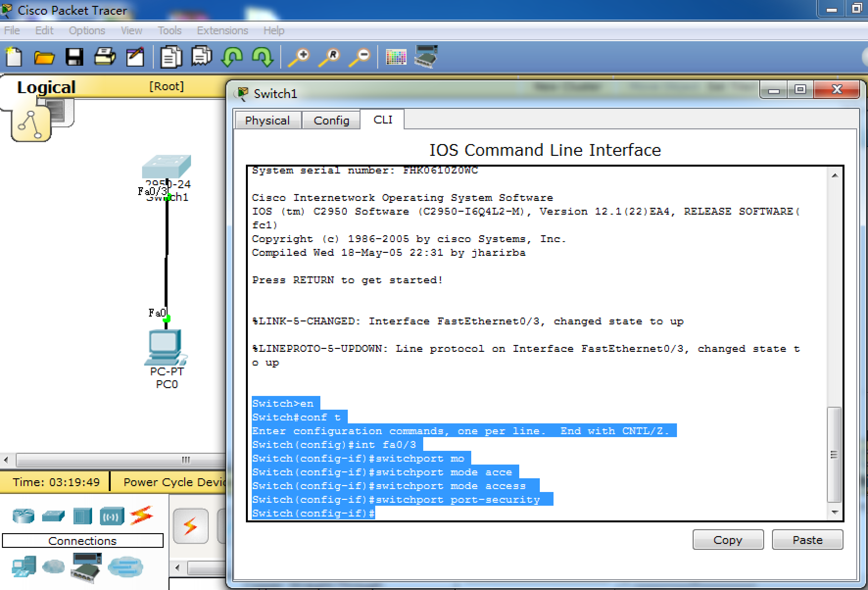The image size is (868, 590).
Task: Undo with the green left arrow
Action: [232, 57]
